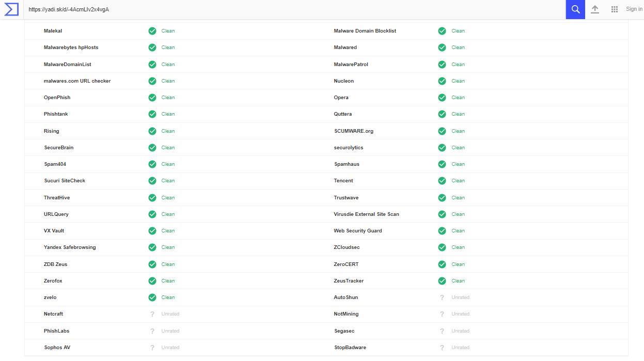Select the 'Web Security Guard' label
The image size is (644, 361).
pyautogui.click(x=358, y=231)
